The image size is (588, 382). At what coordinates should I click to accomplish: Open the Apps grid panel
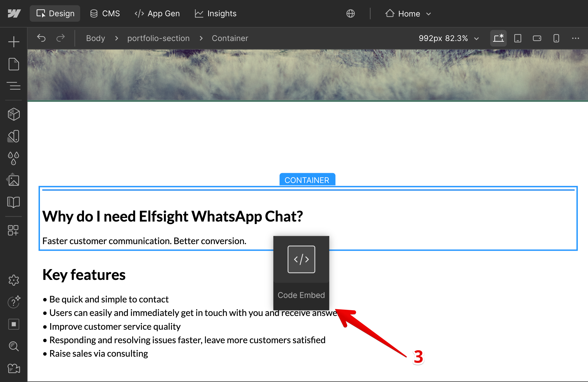[x=13, y=230]
